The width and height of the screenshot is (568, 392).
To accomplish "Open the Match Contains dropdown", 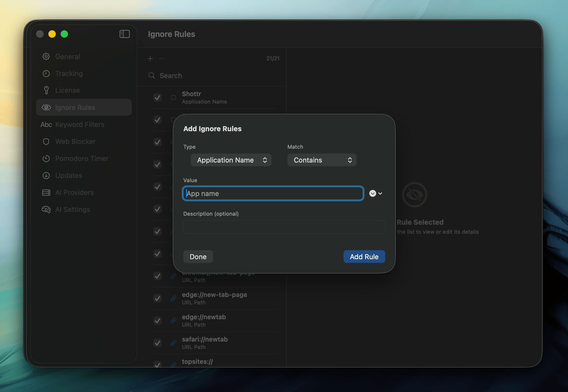I will [322, 160].
